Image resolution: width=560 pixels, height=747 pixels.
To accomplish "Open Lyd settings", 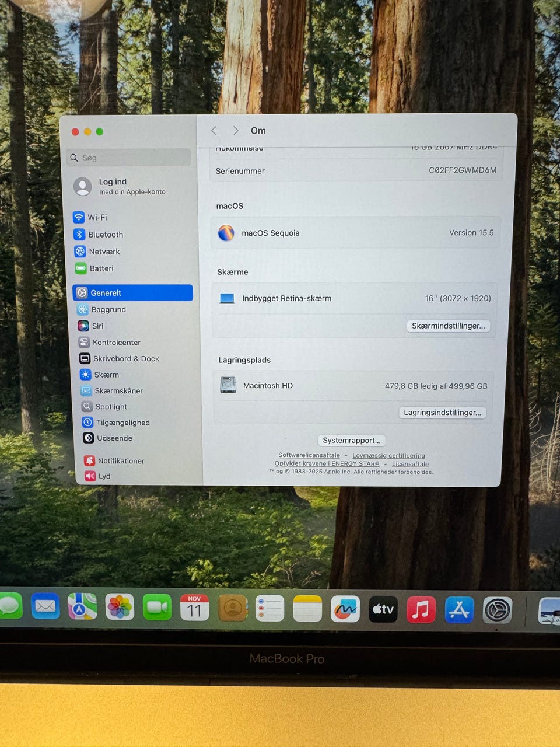I will (97, 476).
